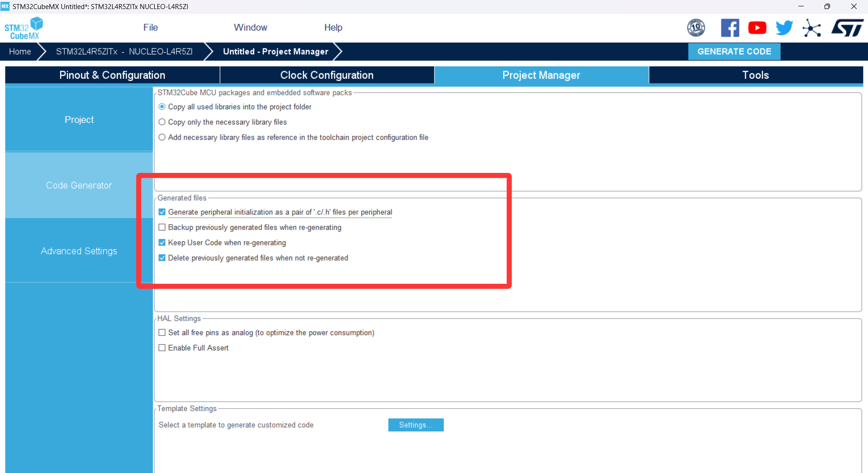Select the Project Manager tab
868x473 pixels.
(541, 75)
